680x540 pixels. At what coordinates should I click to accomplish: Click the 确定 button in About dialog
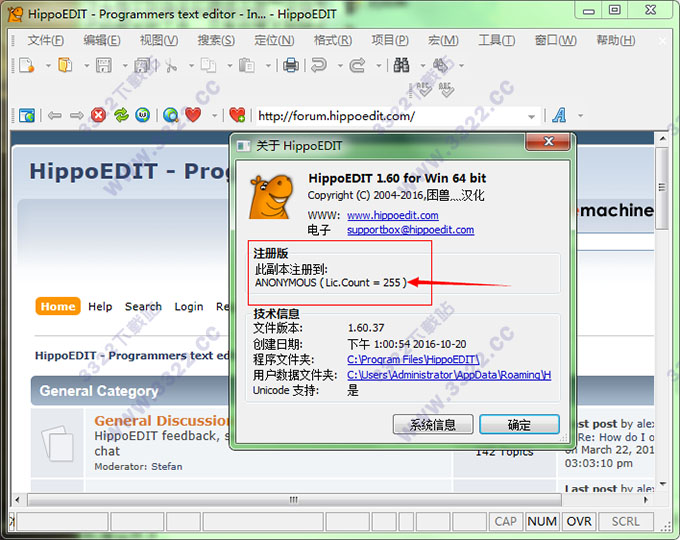(x=519, y=424)
